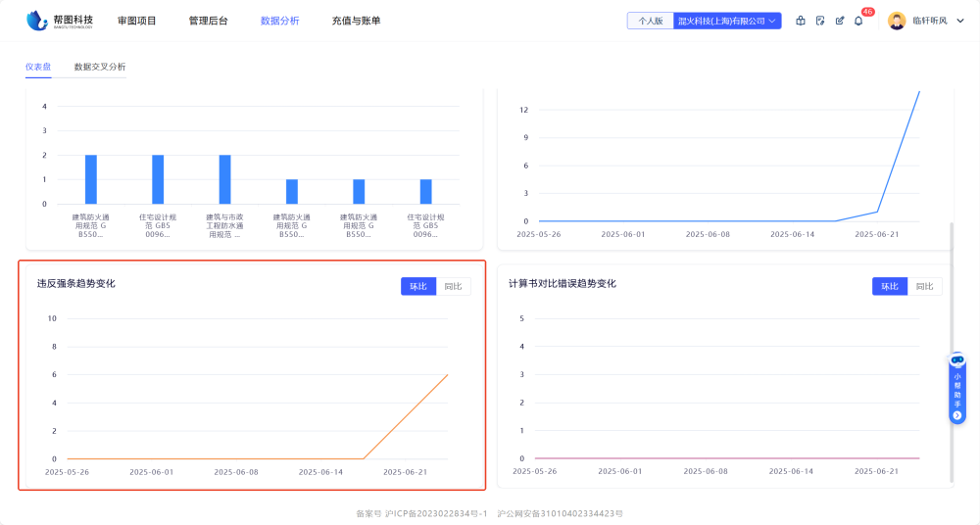Open the gift box icon in header
The image size is (980, 525).
pos(801,21)
